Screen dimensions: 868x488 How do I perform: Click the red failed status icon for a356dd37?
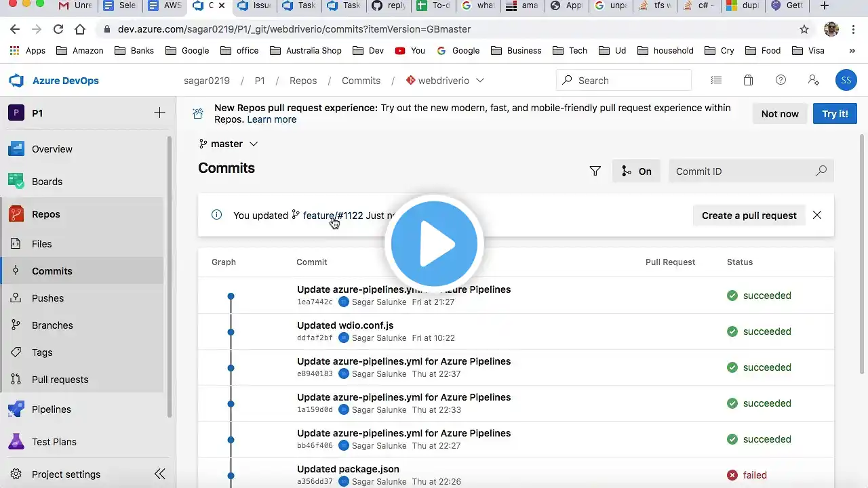tap(732, 475)
